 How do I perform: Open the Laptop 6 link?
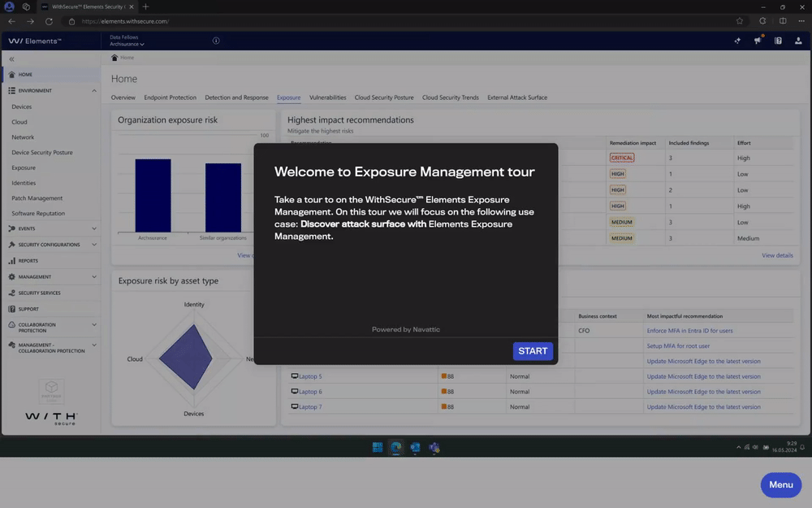pyautogui.click(x=310, y=392)
